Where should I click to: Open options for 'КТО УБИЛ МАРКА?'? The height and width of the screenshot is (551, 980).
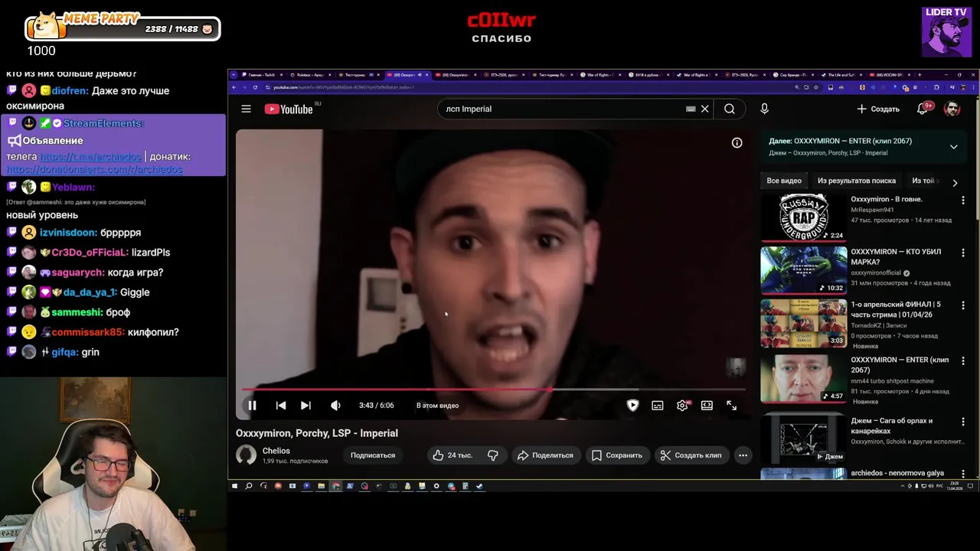coord(963,253)
